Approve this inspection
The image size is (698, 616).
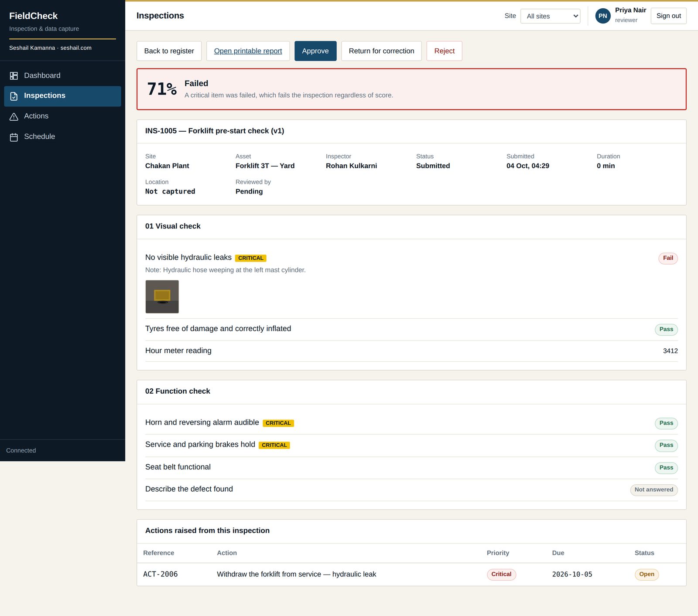click(315, 51)
